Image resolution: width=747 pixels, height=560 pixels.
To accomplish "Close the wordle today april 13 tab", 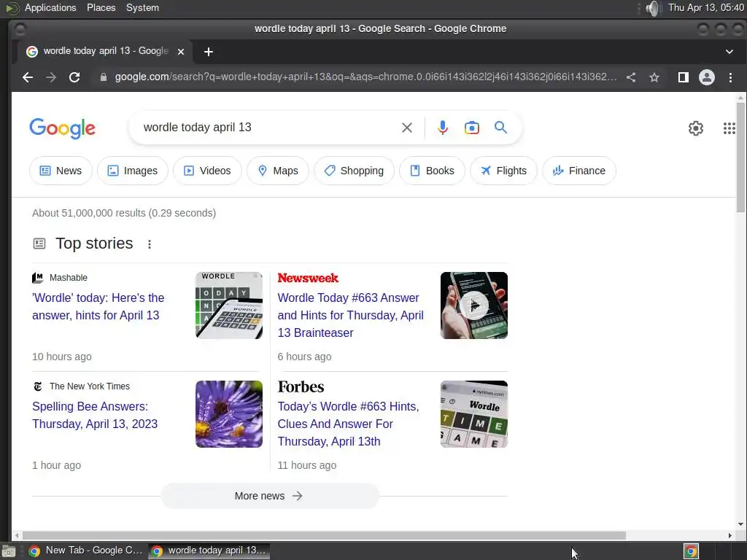I will pos(181,52).
